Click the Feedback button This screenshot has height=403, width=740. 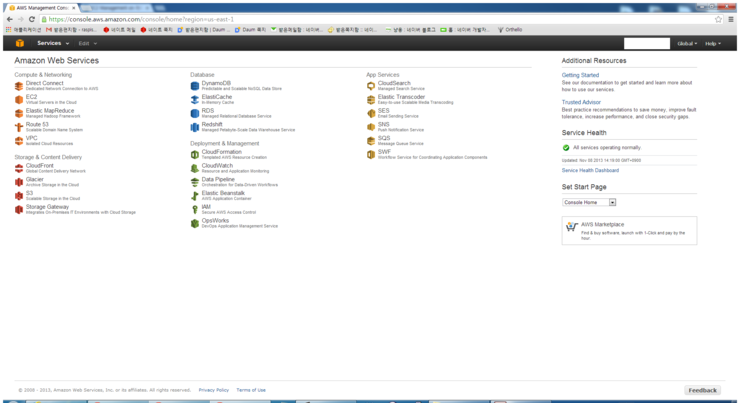pos(702,390)
